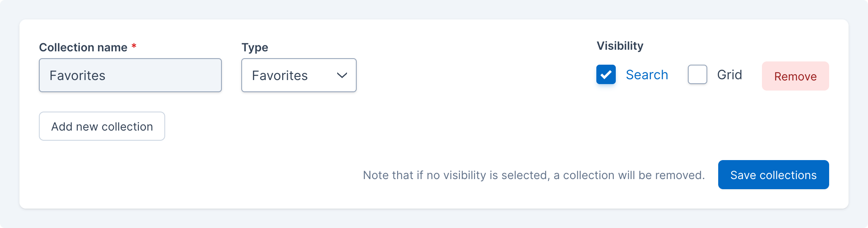Click the note about visibility removal

[x=534, y=175]
